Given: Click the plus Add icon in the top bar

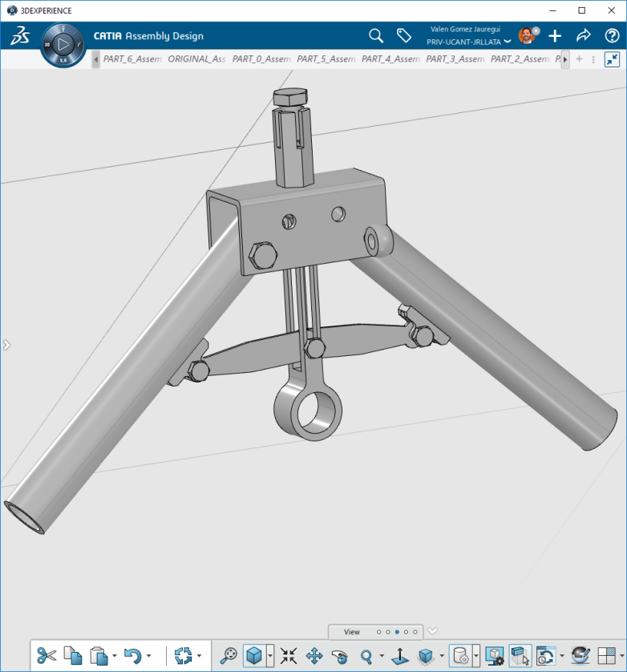Looking at the screenshot, I should point(555,35).
